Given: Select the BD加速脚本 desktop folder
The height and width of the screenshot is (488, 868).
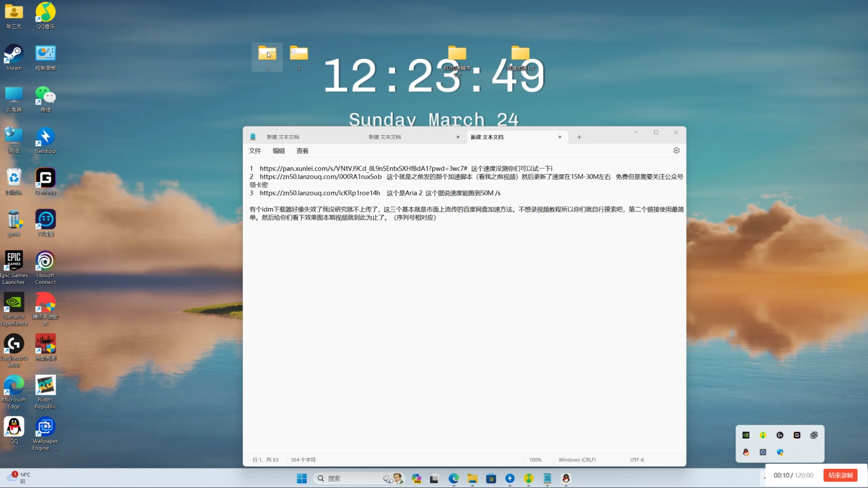Looking at the screenshot, I should click(x=457, y=61).
